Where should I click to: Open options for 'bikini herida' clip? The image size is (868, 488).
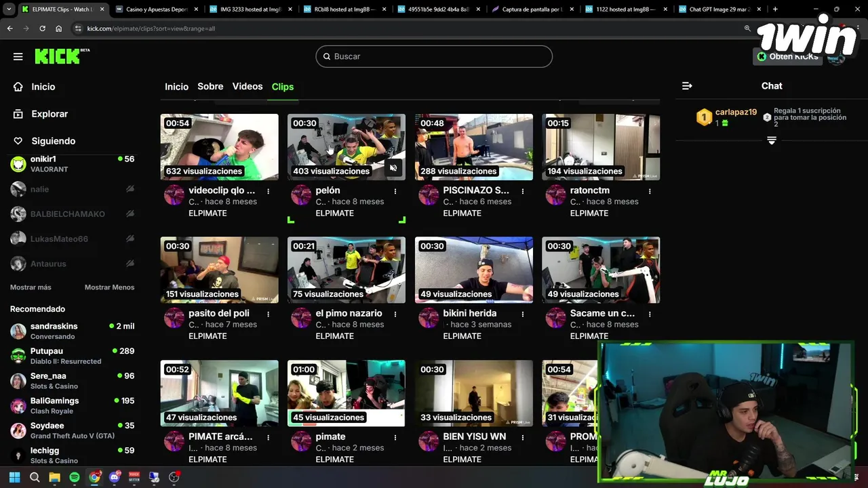(x=522, y=314)
